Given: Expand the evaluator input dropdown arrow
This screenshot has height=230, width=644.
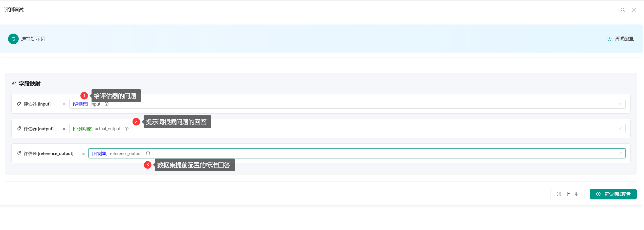Looking at the screenshot, I should 620,104.
